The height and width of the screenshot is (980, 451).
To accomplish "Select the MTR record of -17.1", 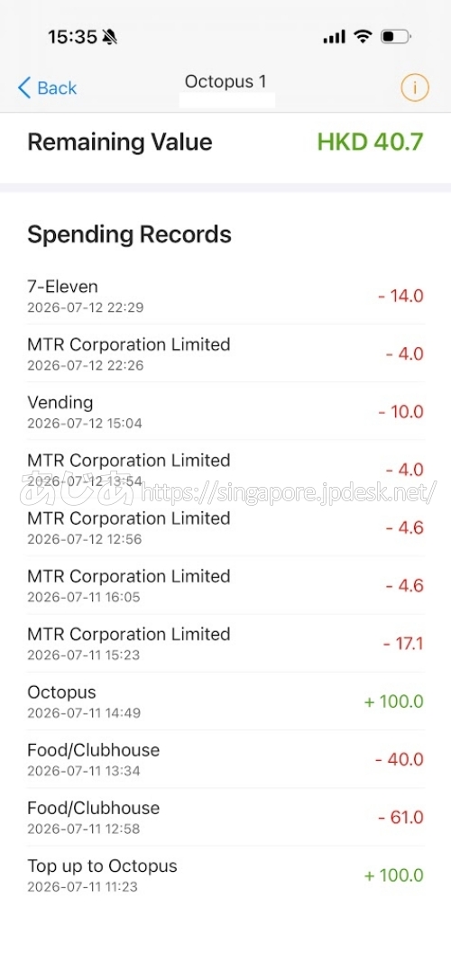I will pyautogui.click(x=225, y=643).
